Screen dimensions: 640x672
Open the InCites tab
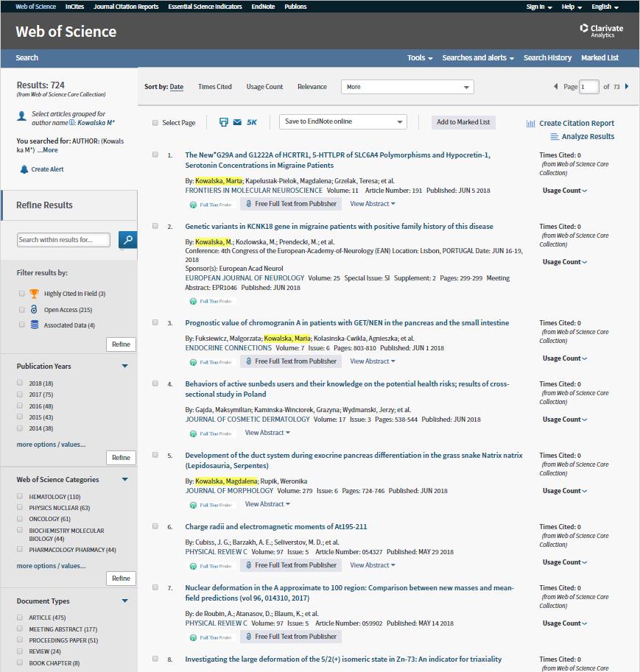(74, 7)
